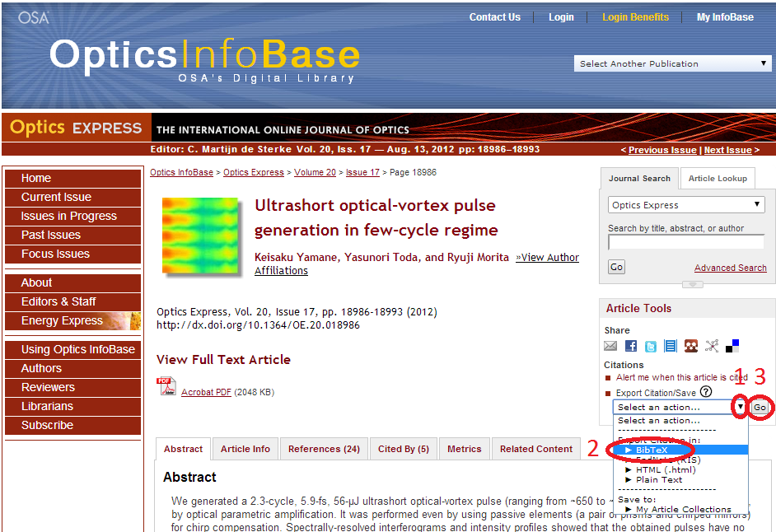
Task: Open View Author Affiliations link
Action: [x=547, y=257]
